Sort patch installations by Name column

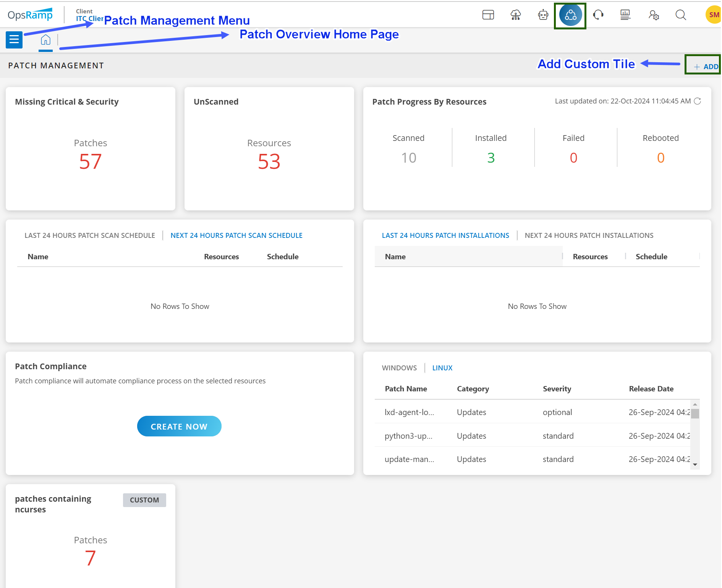[395, 257]
